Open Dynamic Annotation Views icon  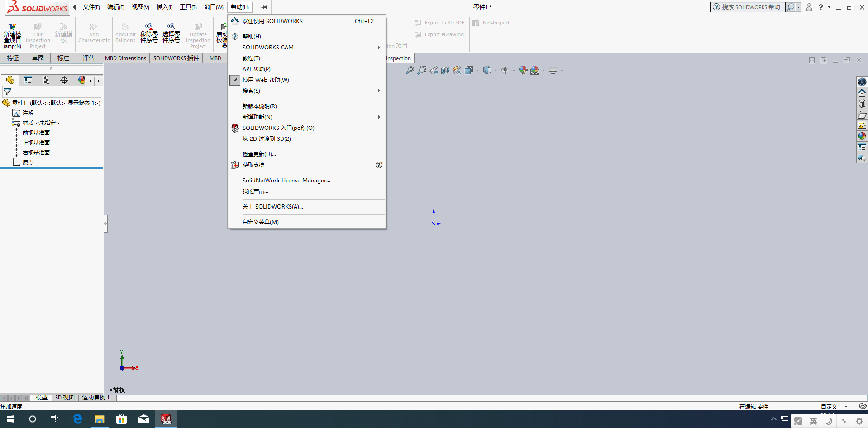(x=457, y=70)
